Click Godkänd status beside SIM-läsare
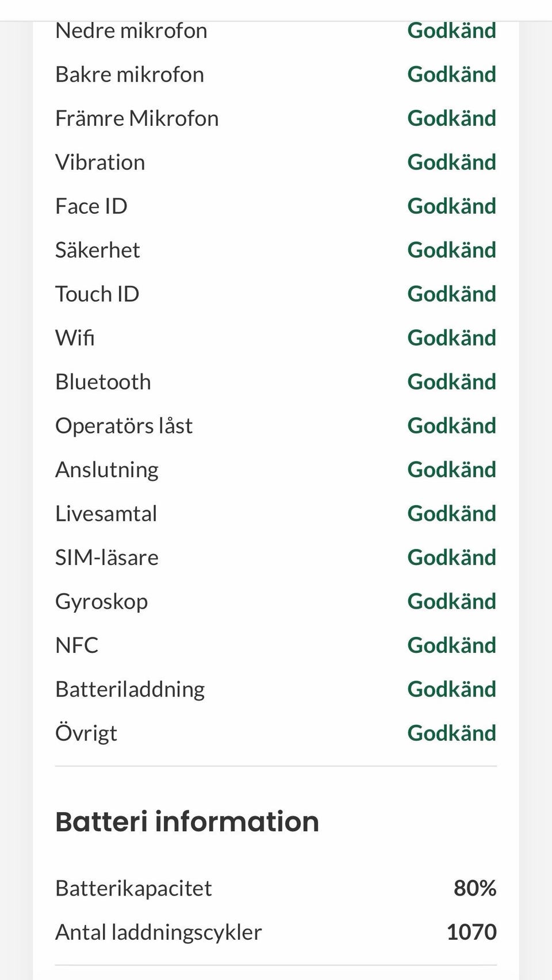 451,558
